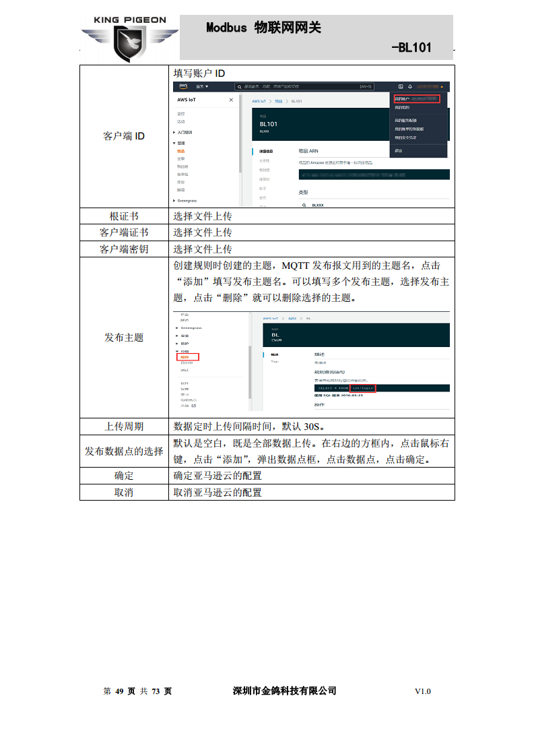Select the orange 物品 item in AWS IoT sidebar
Screen dimensions: 534x756
coord(180,151)
